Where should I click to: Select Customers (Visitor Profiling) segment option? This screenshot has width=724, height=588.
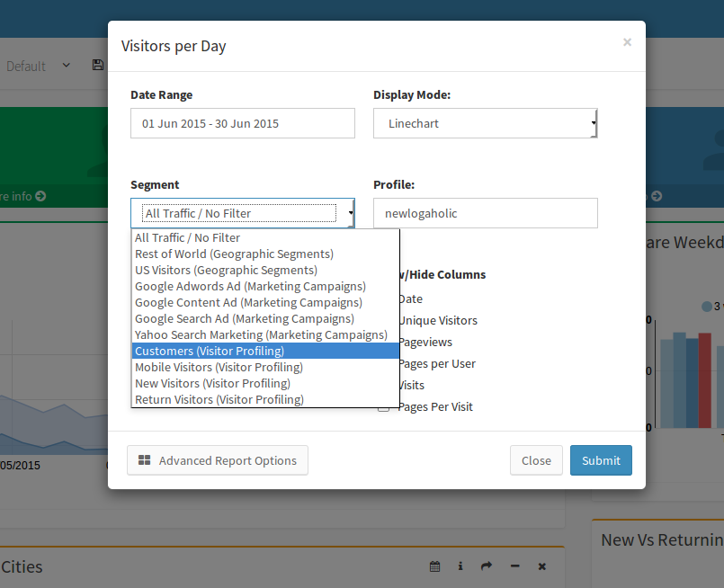coord(210,351)
